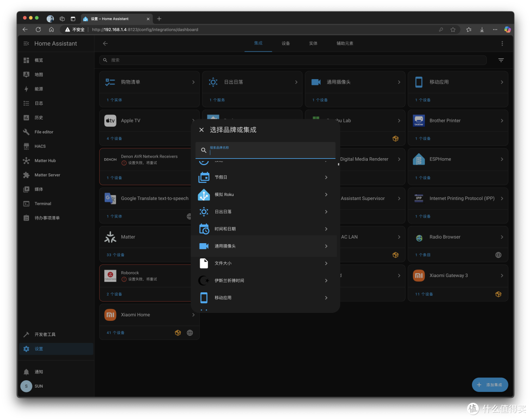Reload the page with browser refresh button
This screenshot has height=420, width=531.
[x=38, y=30]
